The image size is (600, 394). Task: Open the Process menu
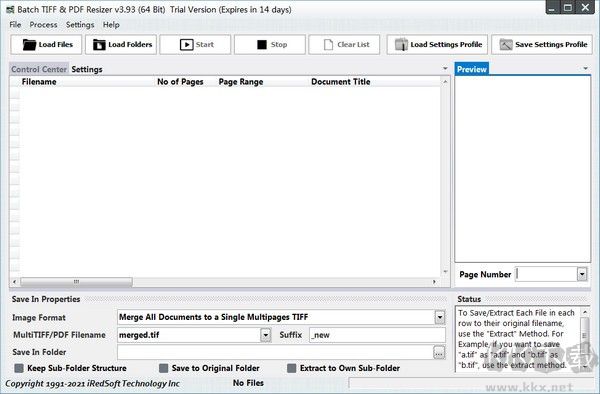pos(43,25)
